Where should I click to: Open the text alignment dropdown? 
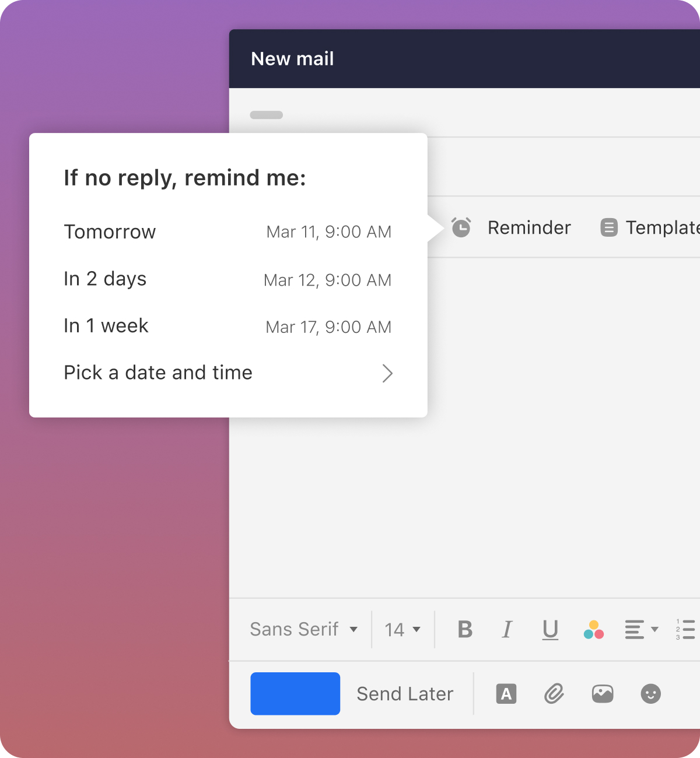coord(642,630)
